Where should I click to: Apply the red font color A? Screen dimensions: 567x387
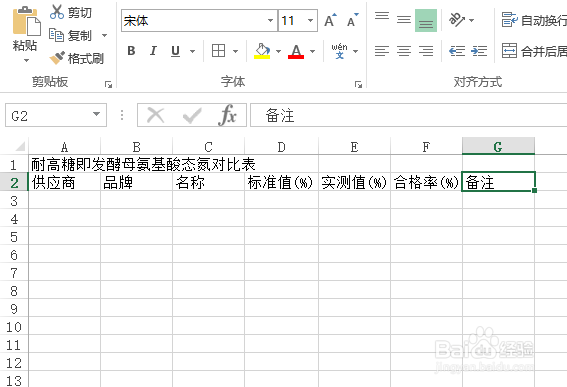[x=296, y=51]
